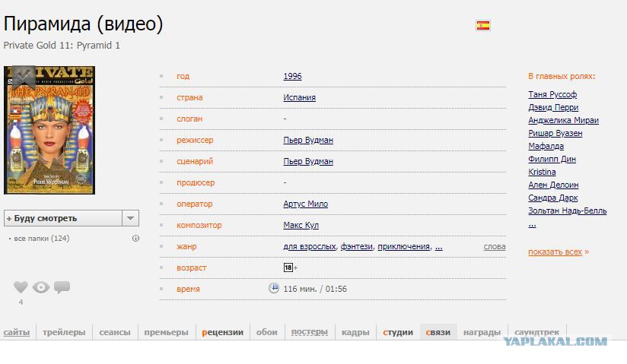Screen dimensions: 627x364
Task: Click director link Пьер Вудман
Action: point(308,140)
